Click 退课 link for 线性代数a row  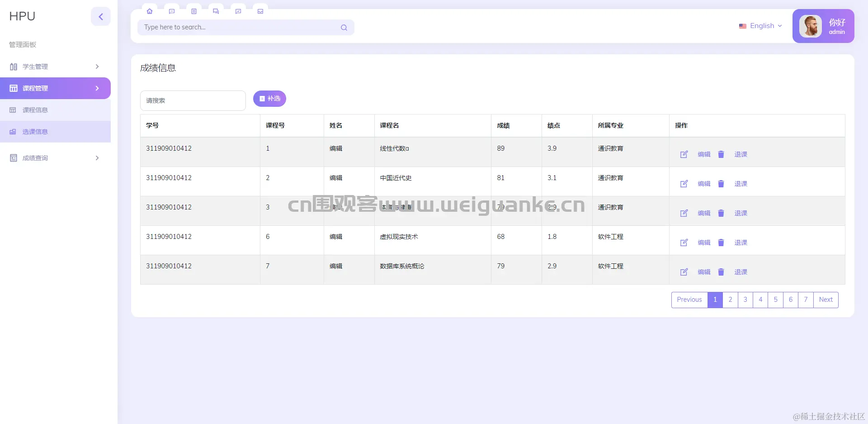click(741, 154)
